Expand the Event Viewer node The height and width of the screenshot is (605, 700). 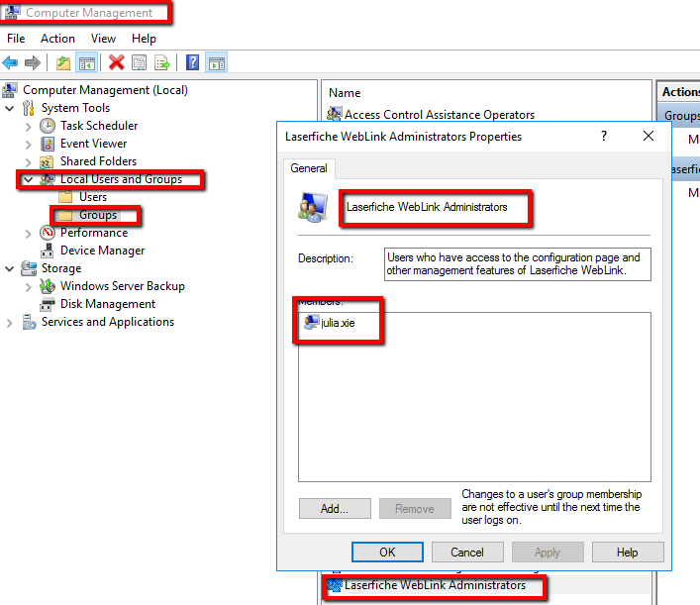[x=28, y=145]
